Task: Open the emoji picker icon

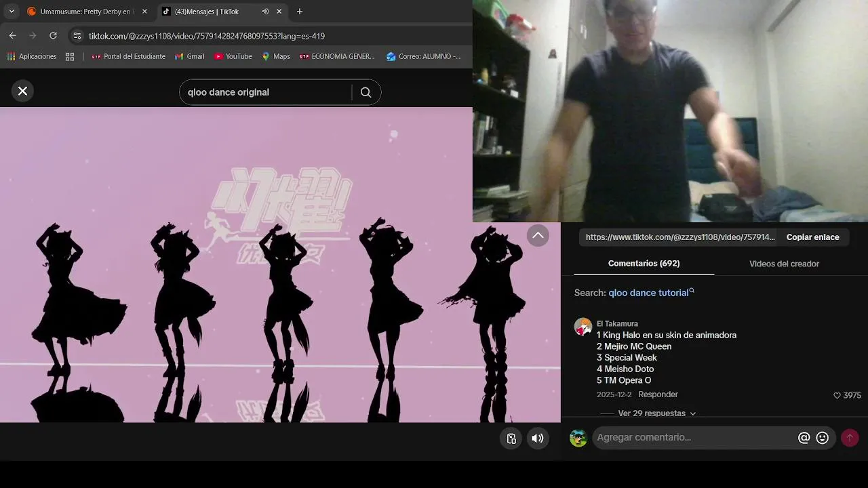Action: 823,438
